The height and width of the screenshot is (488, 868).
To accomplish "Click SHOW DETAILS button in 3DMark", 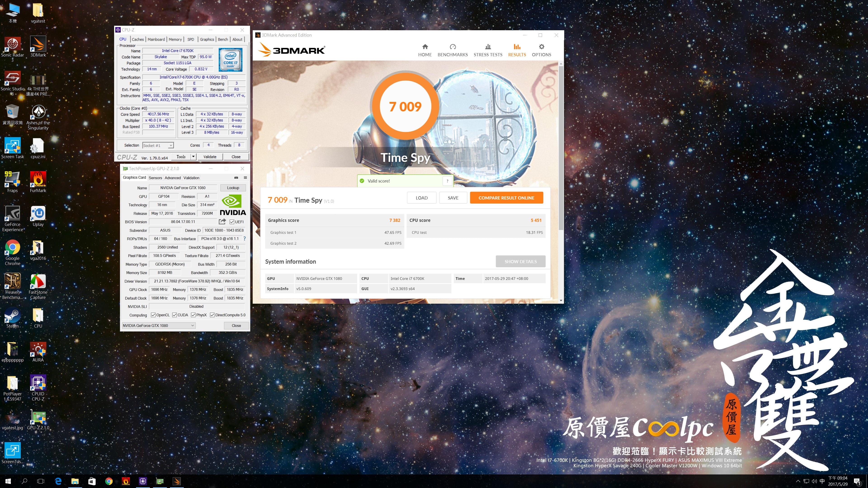I will 520,261.
